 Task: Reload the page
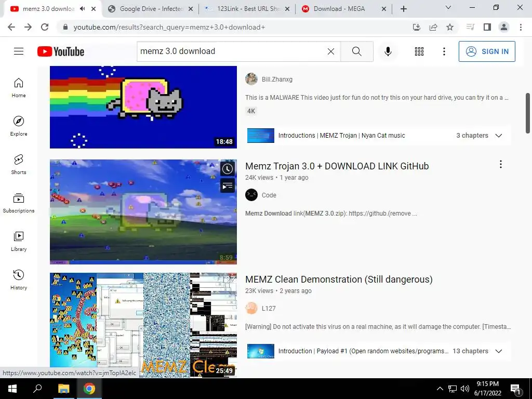[45, 27]
